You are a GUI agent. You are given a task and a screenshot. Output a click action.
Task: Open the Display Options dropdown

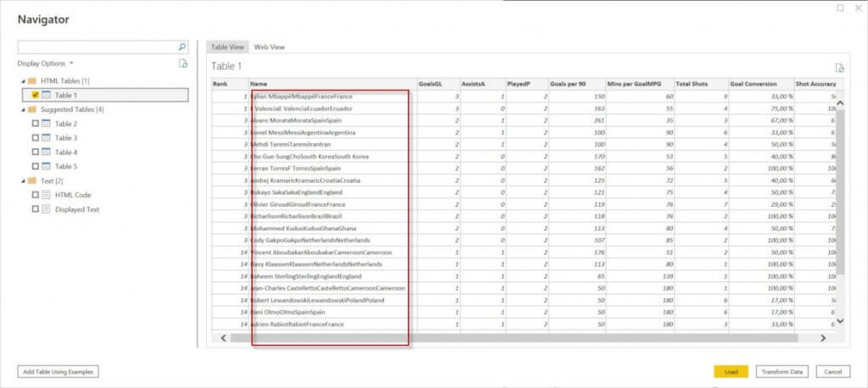(x=46, y=64)
